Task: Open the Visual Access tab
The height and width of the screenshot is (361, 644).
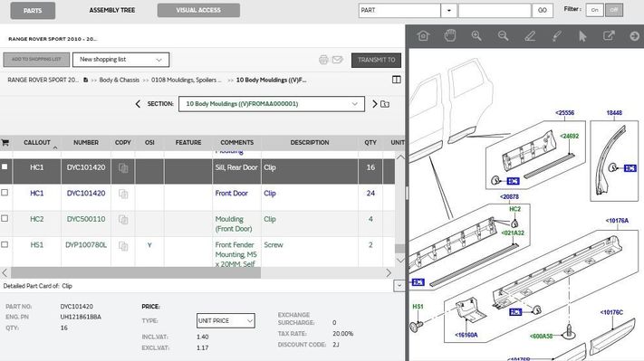Action: click(x=198, y=10)
